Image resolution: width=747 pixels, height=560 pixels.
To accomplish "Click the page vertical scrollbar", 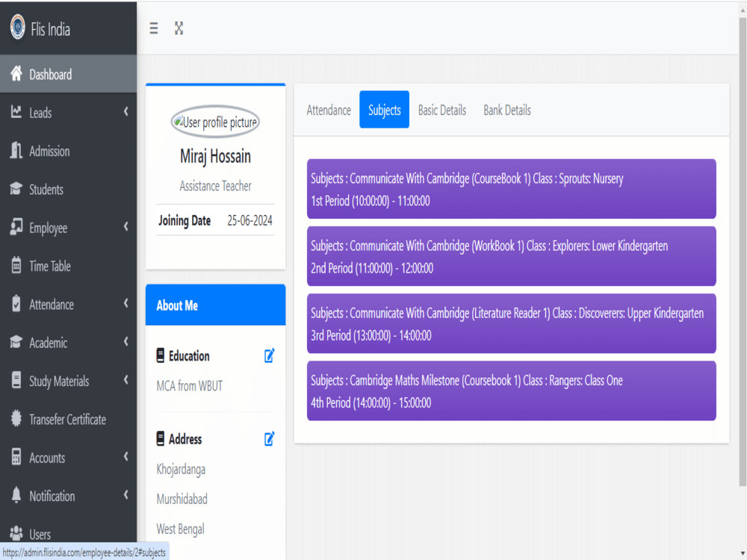I will click(743, 252).
